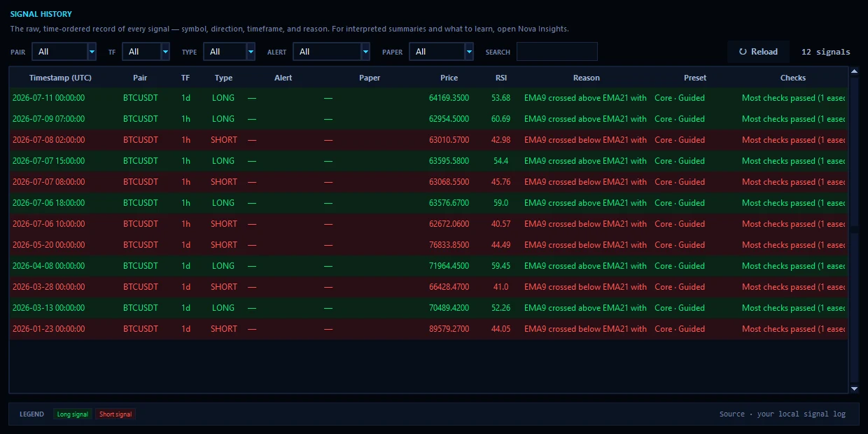Sort by Type column header

(x=224, y=78)
